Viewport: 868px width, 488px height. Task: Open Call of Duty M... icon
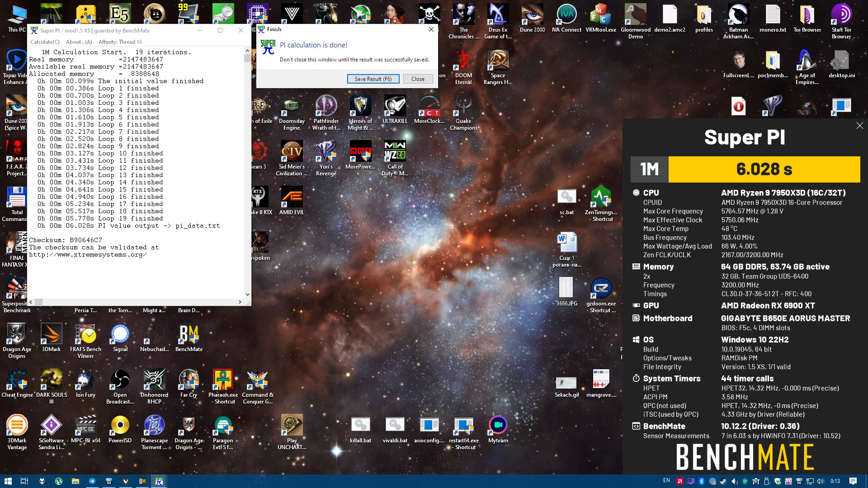(x=395, y=159)
